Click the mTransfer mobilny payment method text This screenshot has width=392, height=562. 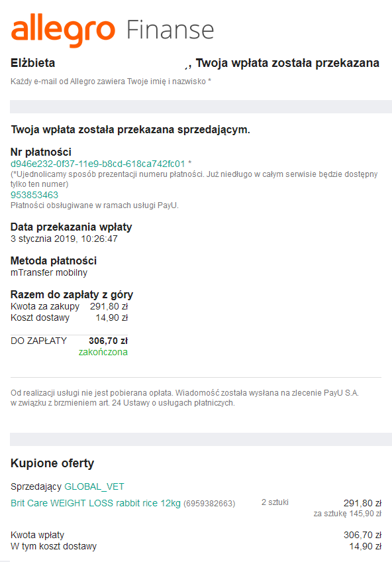pos(49,272)
